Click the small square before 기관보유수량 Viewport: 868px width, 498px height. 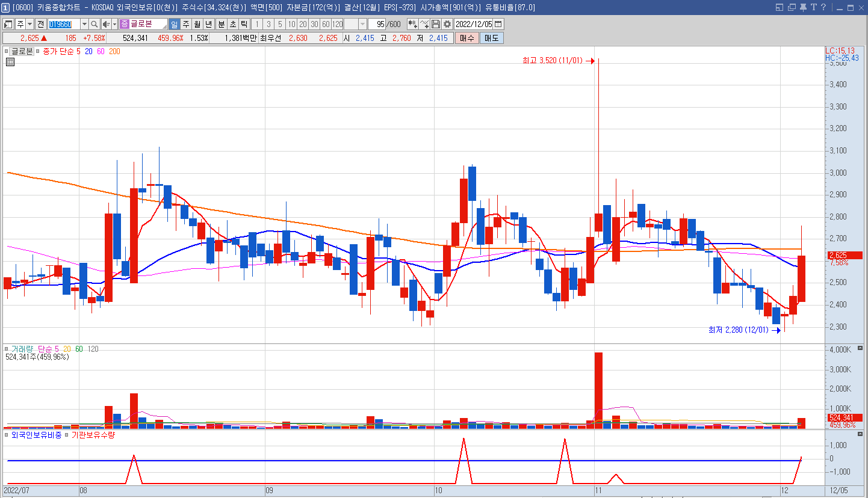(x=67, y=435)
